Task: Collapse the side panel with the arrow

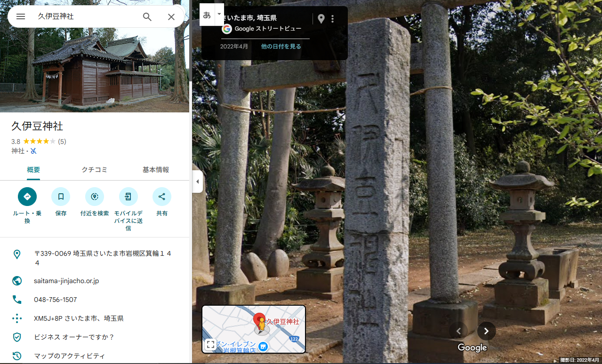Action: [197, 182]
